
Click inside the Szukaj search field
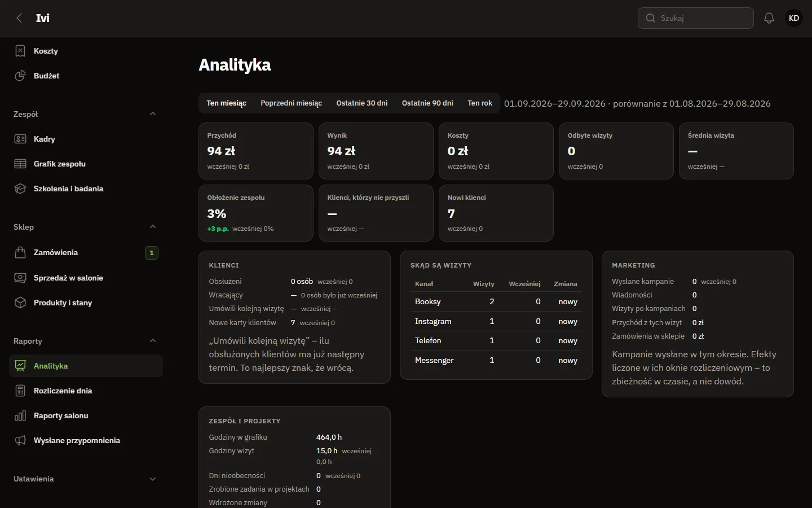coord(696,18)
